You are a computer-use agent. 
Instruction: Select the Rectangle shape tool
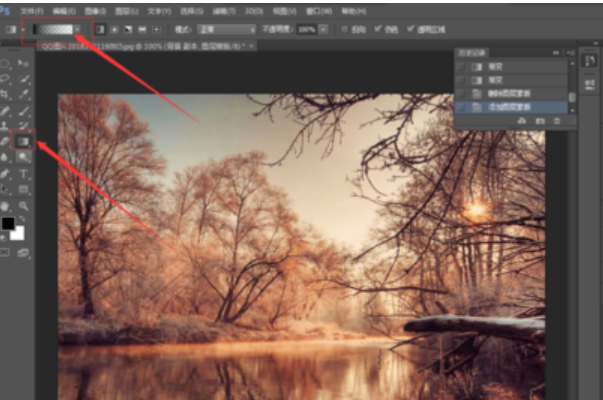(23, 189)
